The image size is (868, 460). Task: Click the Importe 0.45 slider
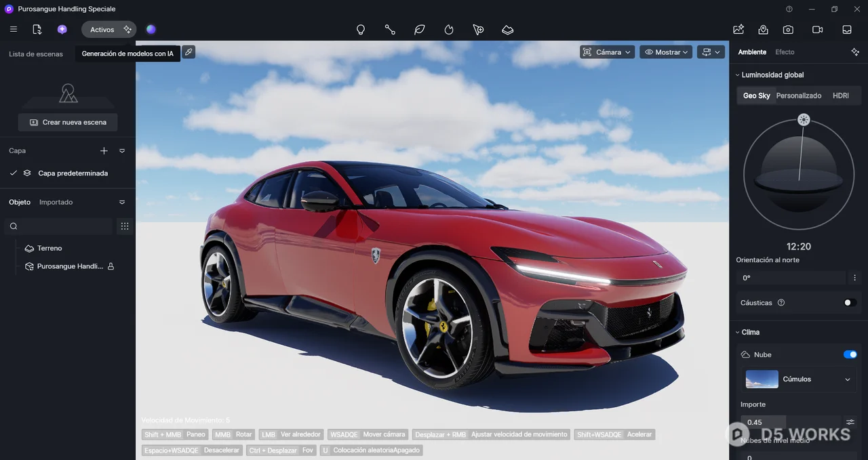(791, 422)
